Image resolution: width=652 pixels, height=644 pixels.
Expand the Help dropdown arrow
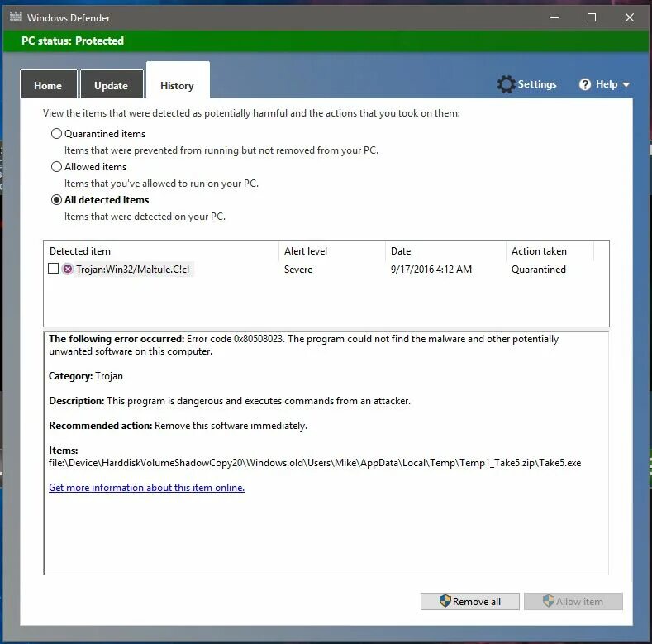(x=626, y=85)
